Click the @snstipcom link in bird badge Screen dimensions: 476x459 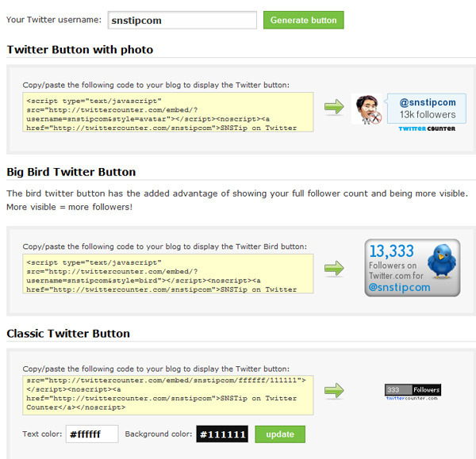pyautogui.click(x=400, y=287)
